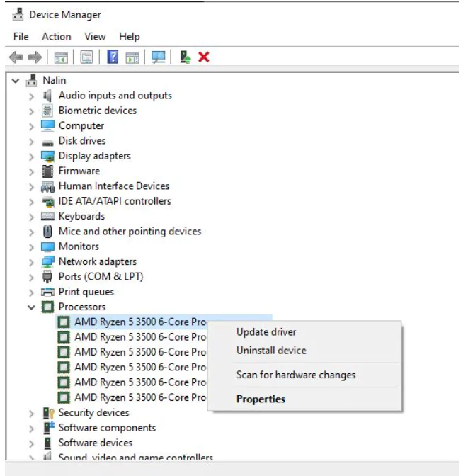
Task: Click the Ports (COM & LPT) plug icon
Action: [x=47, y=277]
